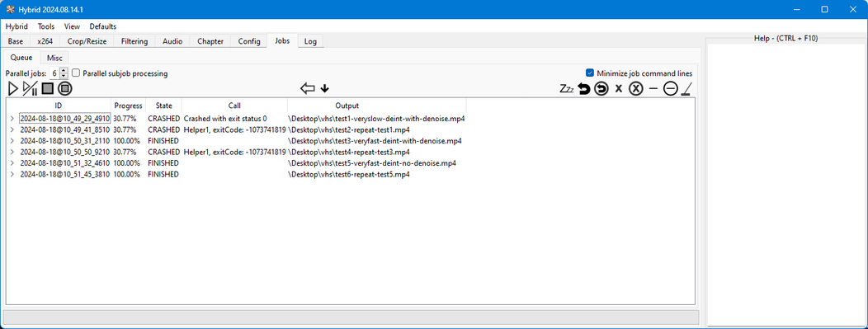Open the Misc sub-tab

click(x=54, y=58)
